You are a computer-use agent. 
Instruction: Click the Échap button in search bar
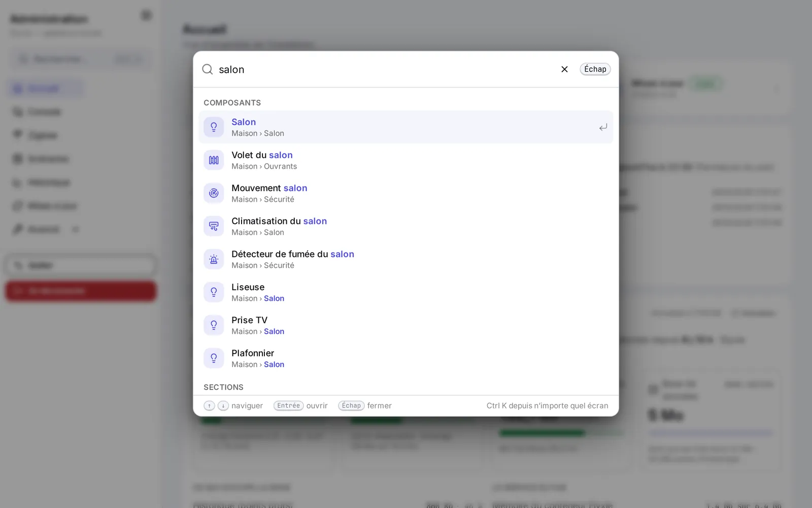[x=595, y=69]
